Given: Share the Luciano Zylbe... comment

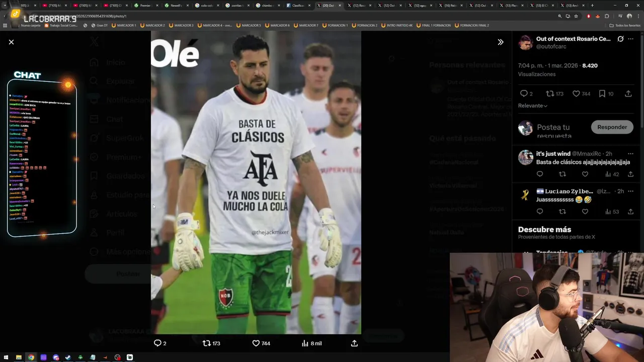Looking at the screenshot, I should (630, 212).
